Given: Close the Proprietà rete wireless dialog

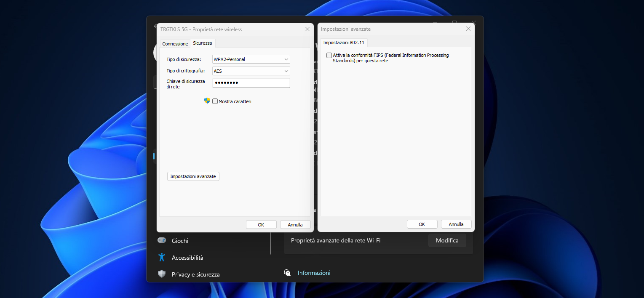Looking at the screenshot, I should click(x=307, y=29).
